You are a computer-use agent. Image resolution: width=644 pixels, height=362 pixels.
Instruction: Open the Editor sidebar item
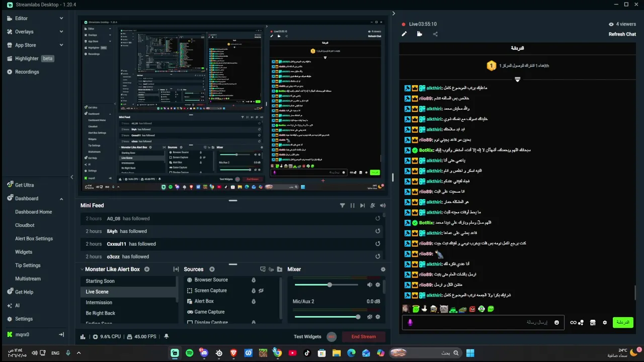click(x=21, y=18)
